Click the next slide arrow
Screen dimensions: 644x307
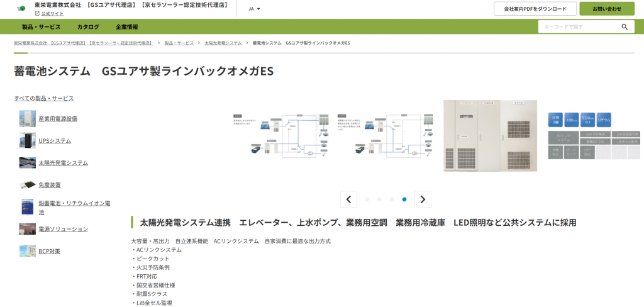(423, 199)
